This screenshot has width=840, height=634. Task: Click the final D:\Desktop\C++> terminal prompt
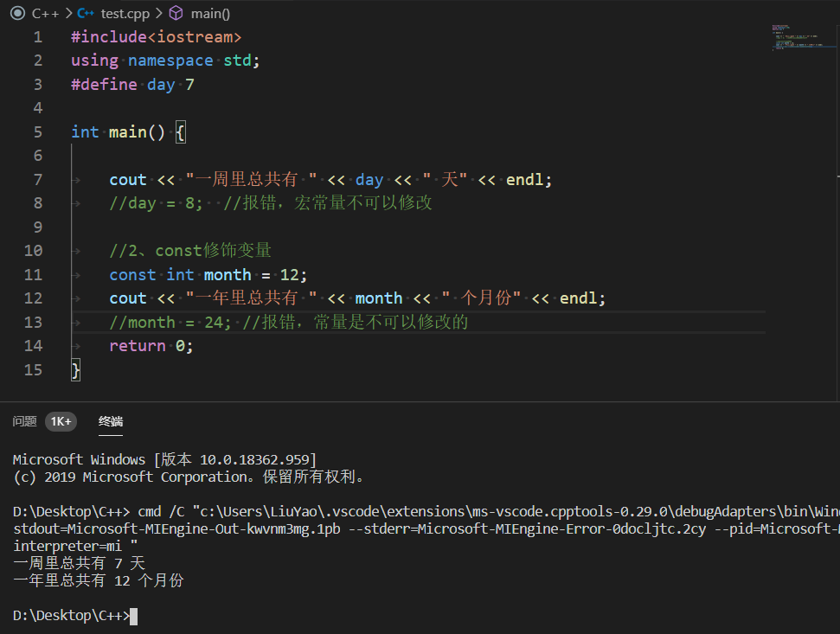point(71,616)
